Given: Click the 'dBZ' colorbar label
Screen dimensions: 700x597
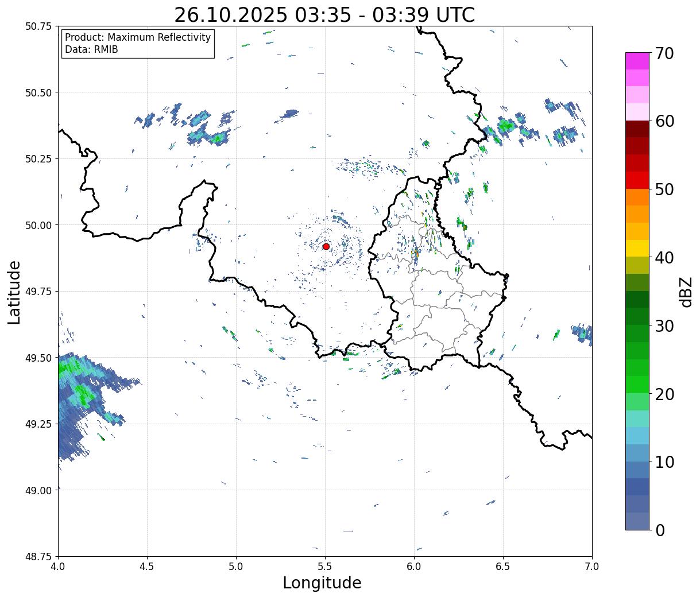Looking at the screenshot, I should [686, 292].
